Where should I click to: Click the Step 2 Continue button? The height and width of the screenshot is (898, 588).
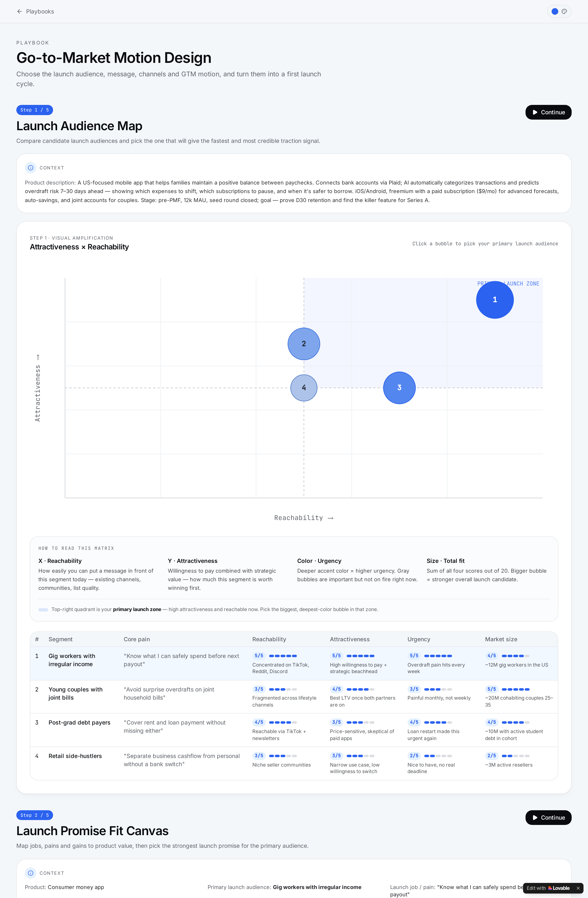(x=548, y=818)
